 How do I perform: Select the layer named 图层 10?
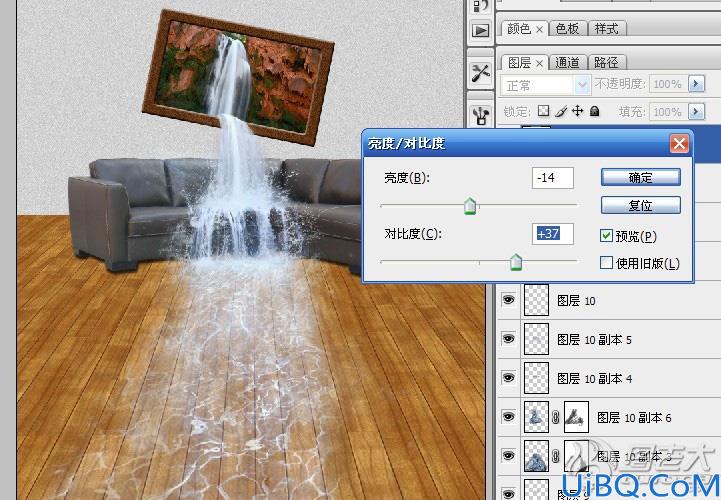click(x=576, y=301)
